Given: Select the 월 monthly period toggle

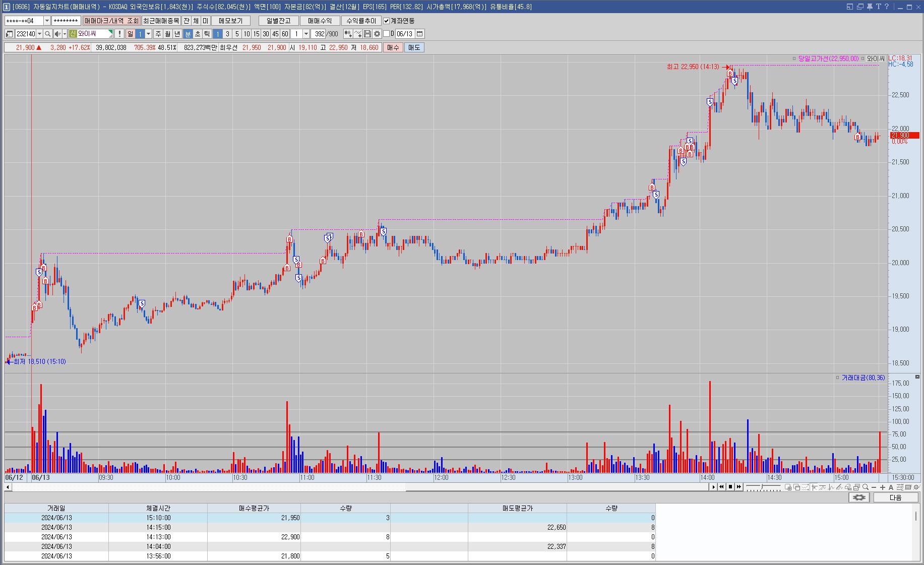Looking at the screenshot, I should pos(167,34).
